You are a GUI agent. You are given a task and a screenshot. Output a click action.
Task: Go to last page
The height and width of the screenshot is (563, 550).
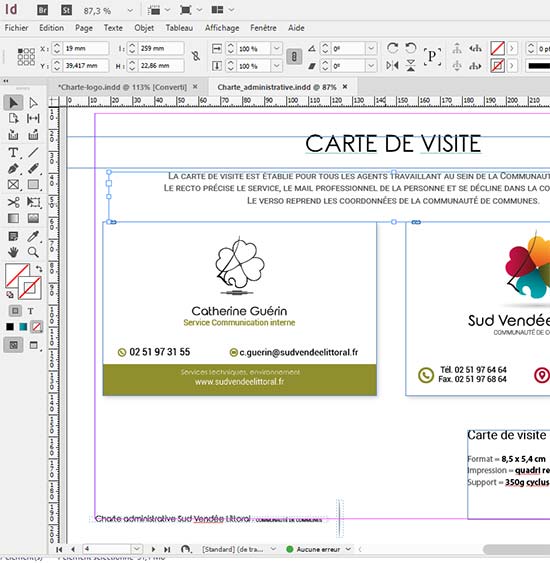click(x=167, y=549)
